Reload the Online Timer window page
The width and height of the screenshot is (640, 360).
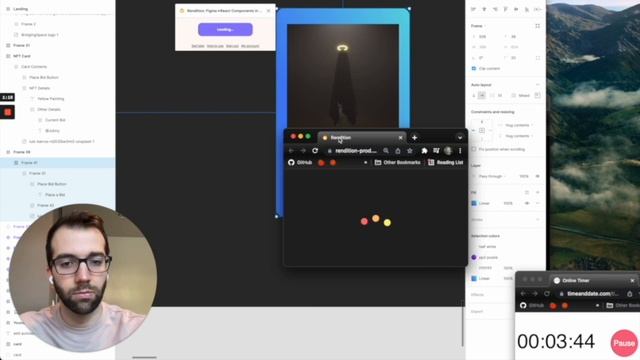point(547,293)
